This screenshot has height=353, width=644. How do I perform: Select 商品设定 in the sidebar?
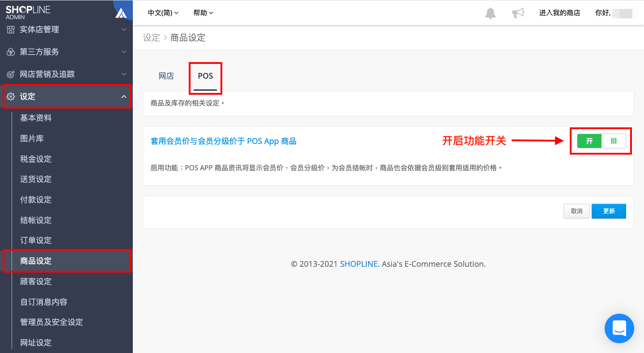click(x=36, y=261)
